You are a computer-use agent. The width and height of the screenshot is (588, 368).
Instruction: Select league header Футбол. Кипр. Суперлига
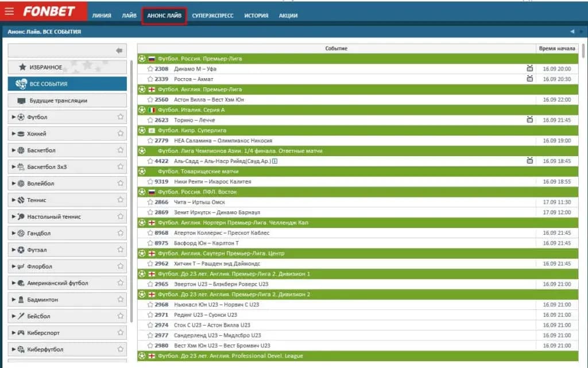pos(358,130)
